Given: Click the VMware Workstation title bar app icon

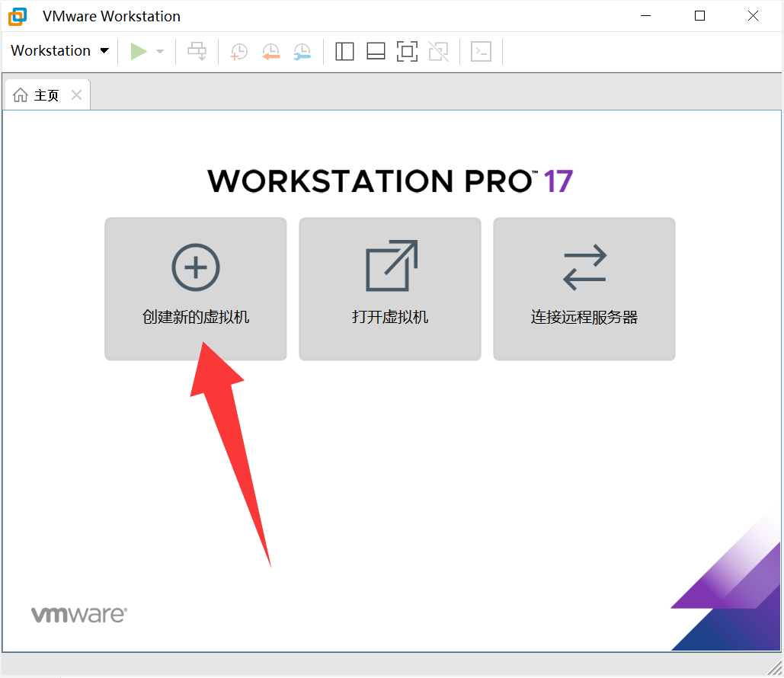Looking at the screenshot, I should click(x=18, y=16).
